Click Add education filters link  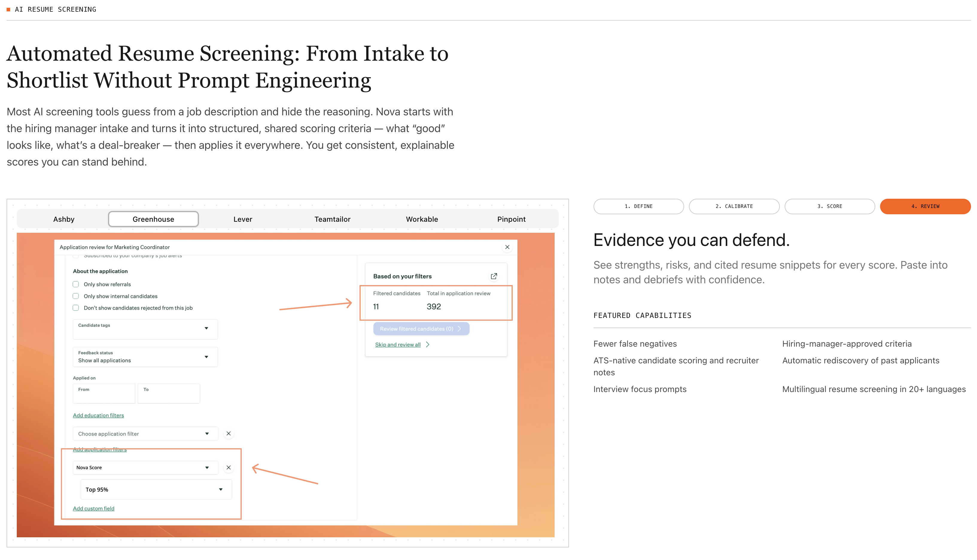98,415
